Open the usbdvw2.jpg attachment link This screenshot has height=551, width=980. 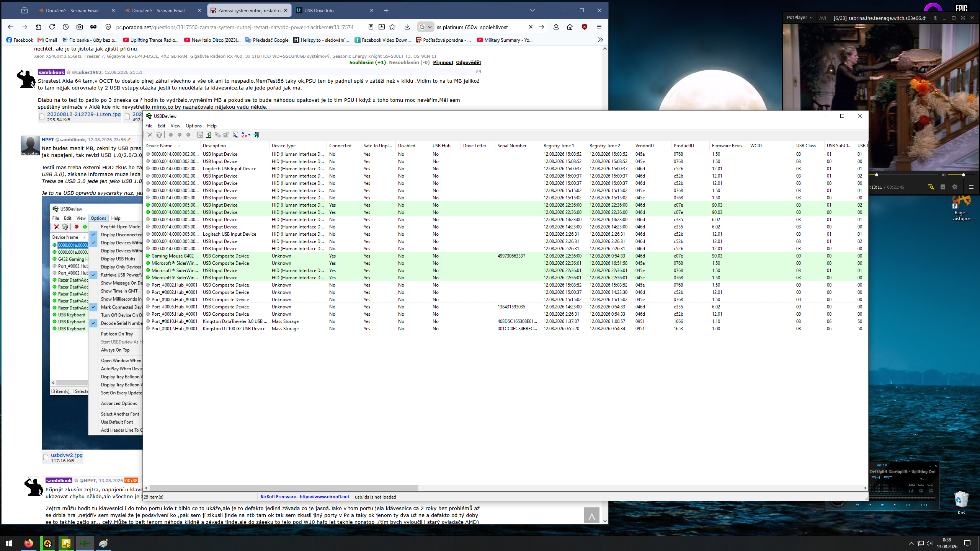tap(67, 455)
